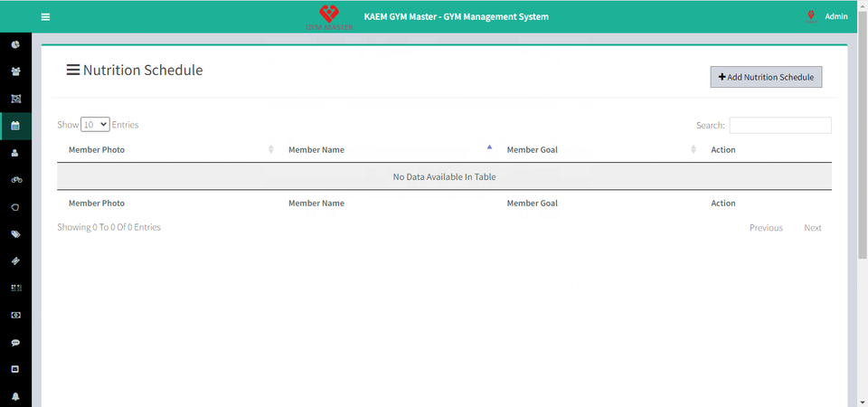Image resolution: width=868 pixels, height=407 pixels.
Task: Click the scrollbar up arrow
Action: [863, 5]
